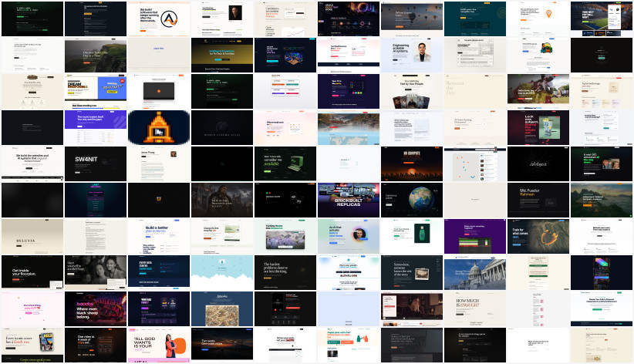Select the pixel-art orange tower thumbnail
Image resolution: width=634 pixels, height=364 pixels.
pos(159,128)
